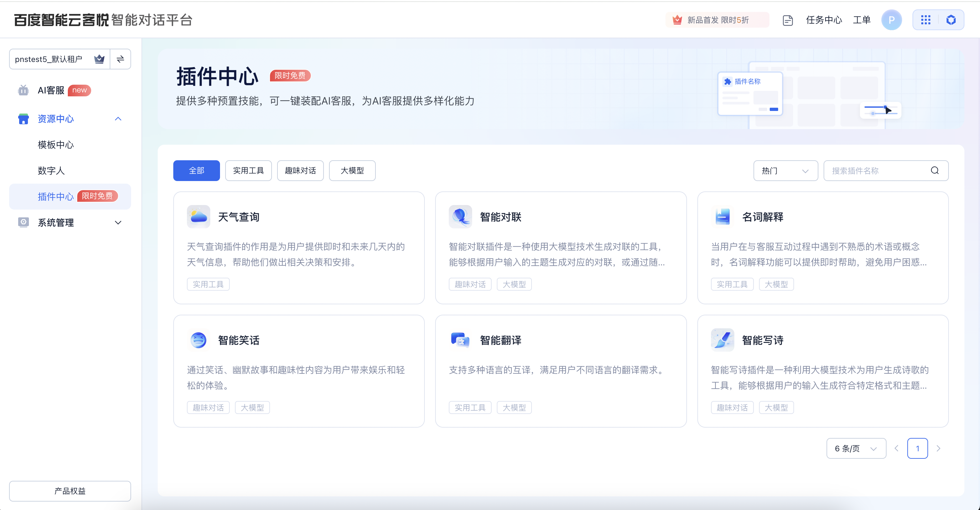Open the 6 条/页 page size dropdown
The width and height of the screenshot is (980, 510).
coord(856,448)
